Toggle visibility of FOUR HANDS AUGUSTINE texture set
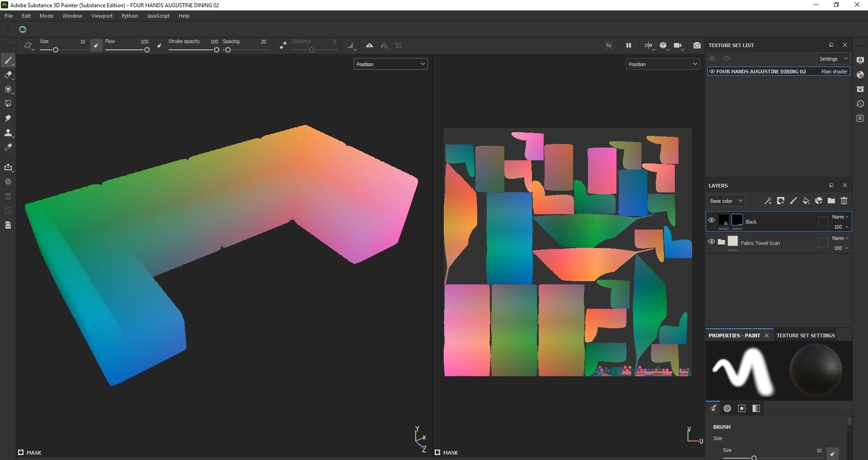 click(712, 72)
